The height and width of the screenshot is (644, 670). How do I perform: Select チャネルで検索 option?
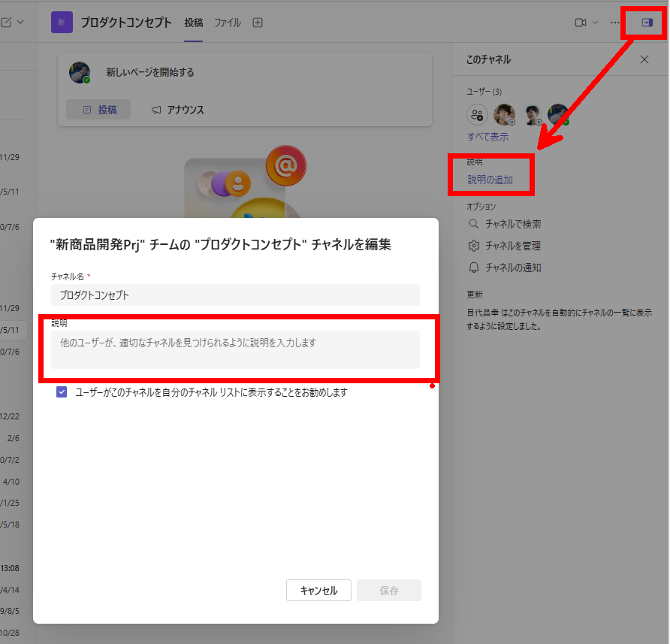pyautogui.click(x=505, y=224)
